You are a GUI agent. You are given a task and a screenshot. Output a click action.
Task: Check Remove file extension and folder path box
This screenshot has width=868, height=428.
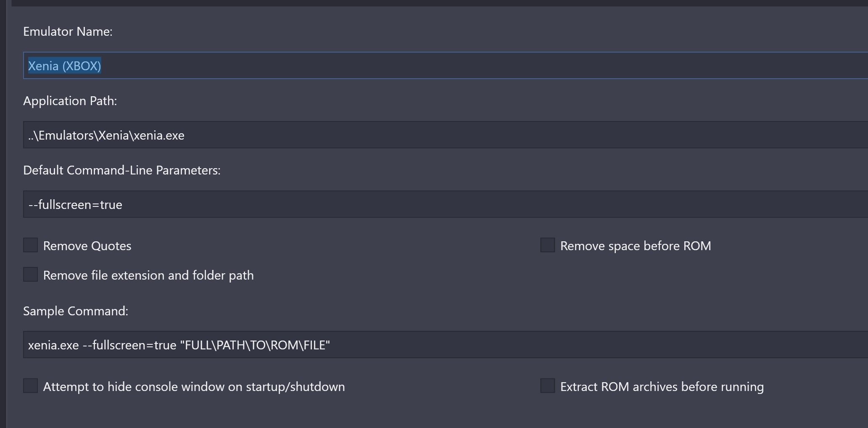[30, 275]
